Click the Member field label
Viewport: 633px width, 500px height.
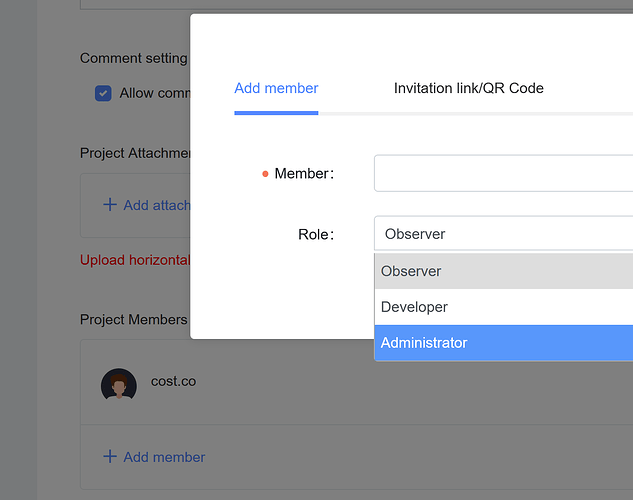[304, 174]
